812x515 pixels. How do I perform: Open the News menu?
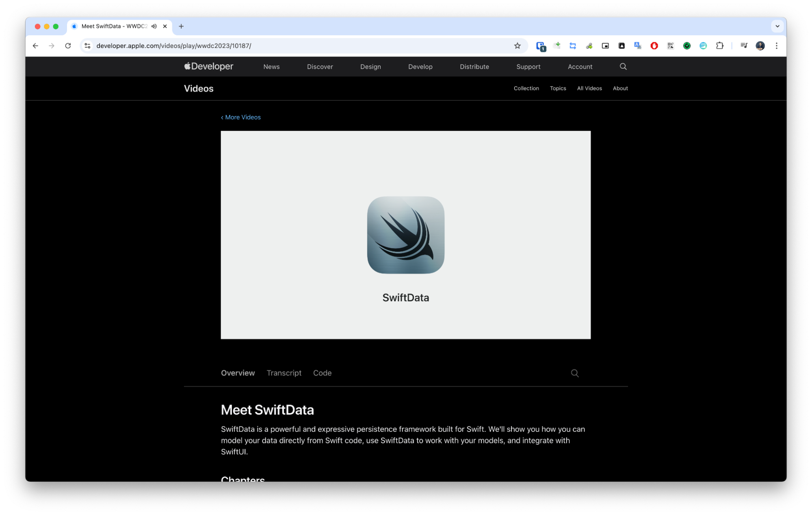click(x=271, y=67)
